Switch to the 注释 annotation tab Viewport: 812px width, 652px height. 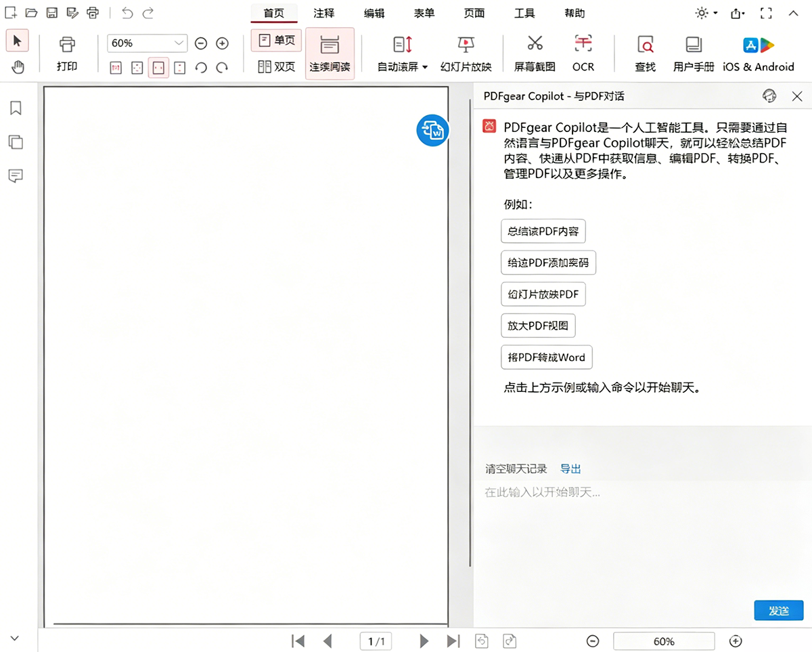coord(324,13)
